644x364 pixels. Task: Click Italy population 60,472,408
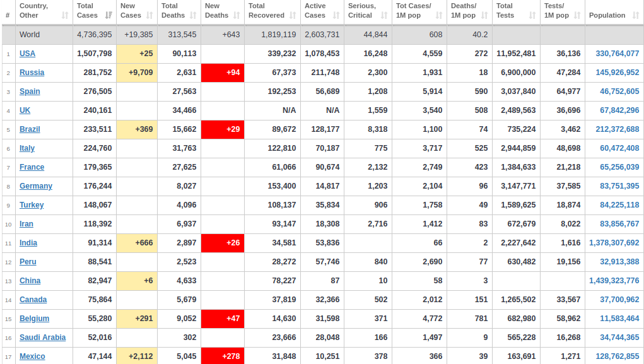click(x=619, y=148)
